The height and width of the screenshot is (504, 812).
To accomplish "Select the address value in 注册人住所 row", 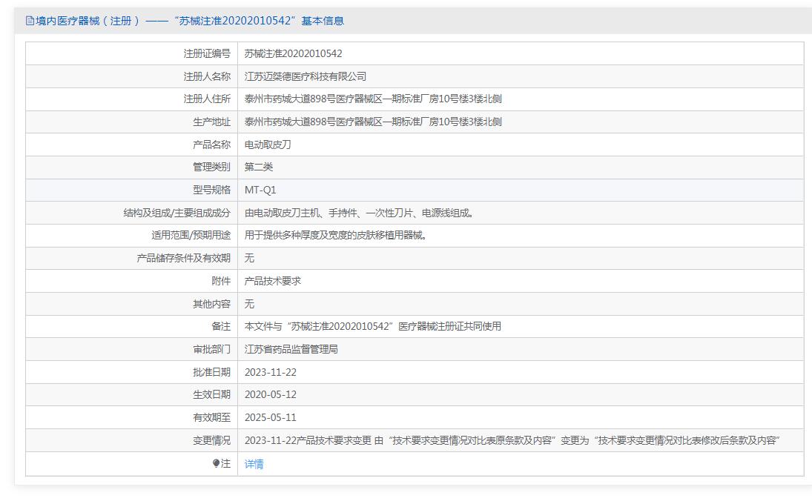I will pyautogui.click(x=373, y=99).
